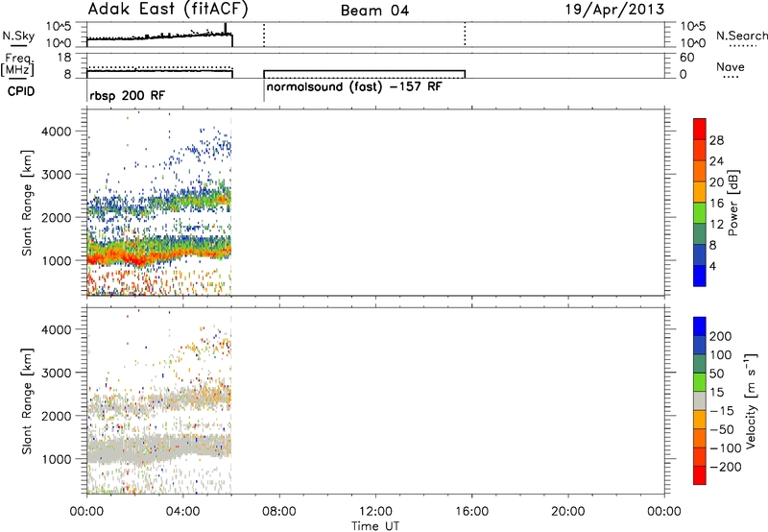Screen dimensions: 768x532
Task: Click 2400 km echo band in power panel
Action: pyautogui.click(x=158, y=202)
